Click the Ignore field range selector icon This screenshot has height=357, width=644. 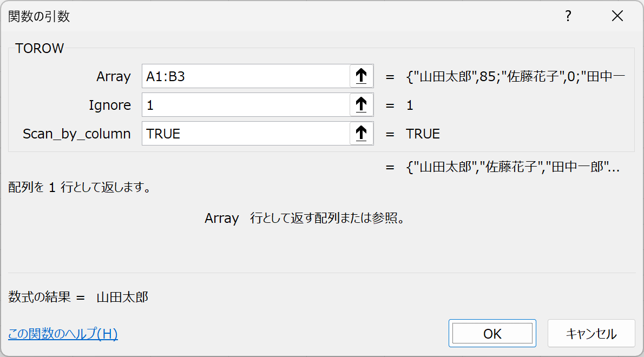362,105
